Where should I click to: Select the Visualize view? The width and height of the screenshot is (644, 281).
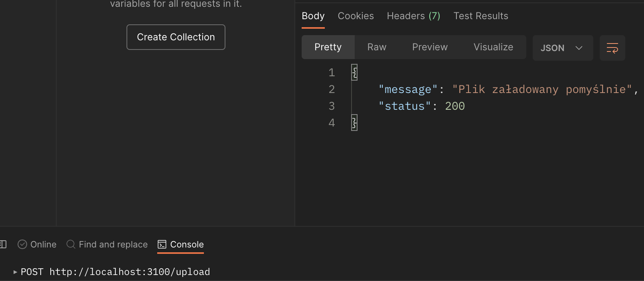(493, 47)
